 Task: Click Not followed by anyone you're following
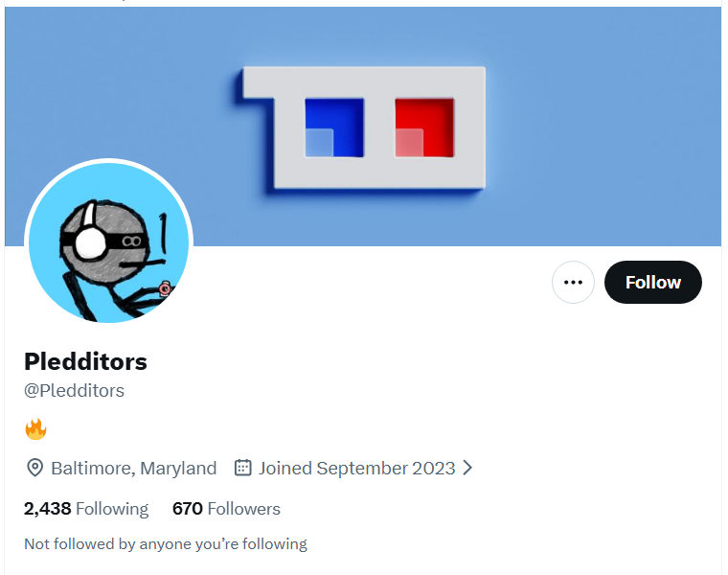pyautogui.click(x=166, y=544)
